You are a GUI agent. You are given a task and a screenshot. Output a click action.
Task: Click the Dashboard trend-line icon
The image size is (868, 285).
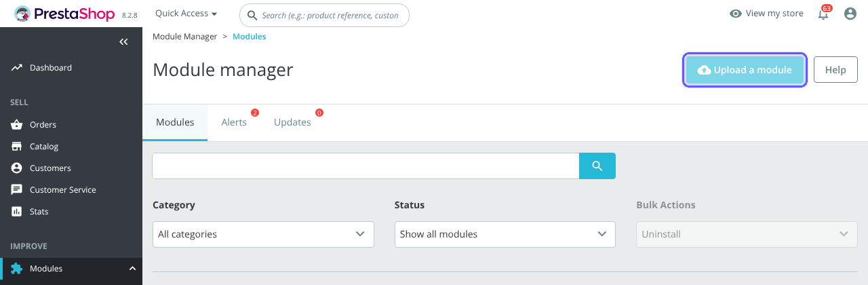coord(17,68)
